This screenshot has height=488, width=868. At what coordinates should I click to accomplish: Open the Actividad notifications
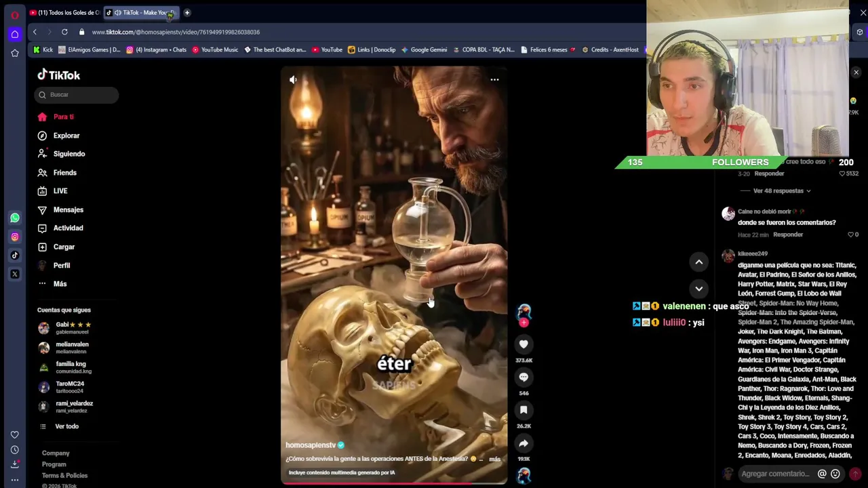pos(60,228)
